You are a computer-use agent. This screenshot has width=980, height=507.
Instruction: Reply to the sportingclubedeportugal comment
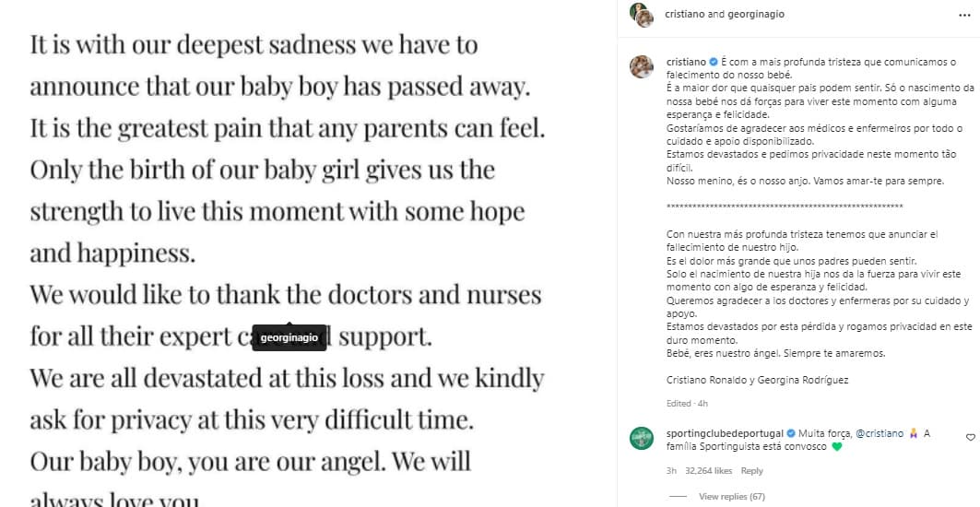(x=752, y=470)
